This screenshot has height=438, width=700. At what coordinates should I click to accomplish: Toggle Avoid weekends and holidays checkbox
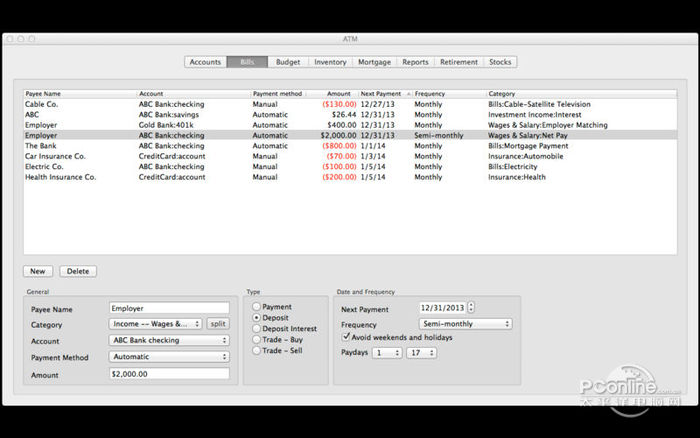point(346,337)
